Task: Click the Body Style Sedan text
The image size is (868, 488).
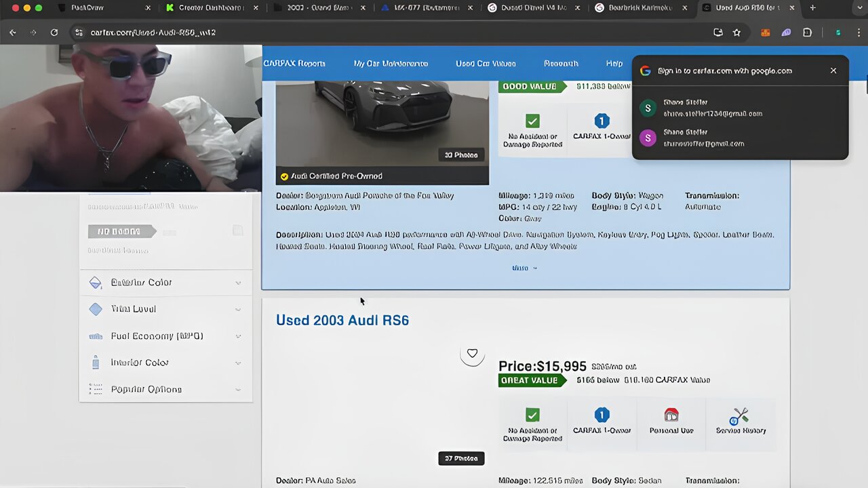Action: 627,481
